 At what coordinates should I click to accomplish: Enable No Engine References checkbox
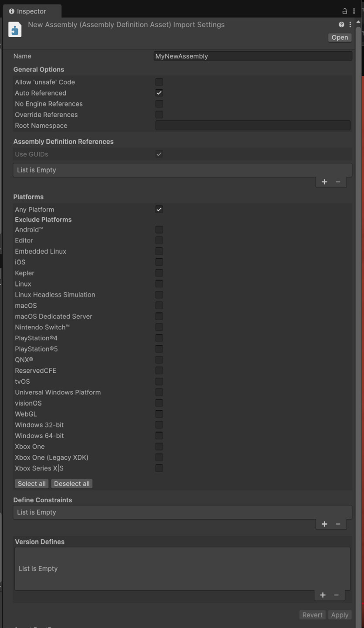[159, 104]
